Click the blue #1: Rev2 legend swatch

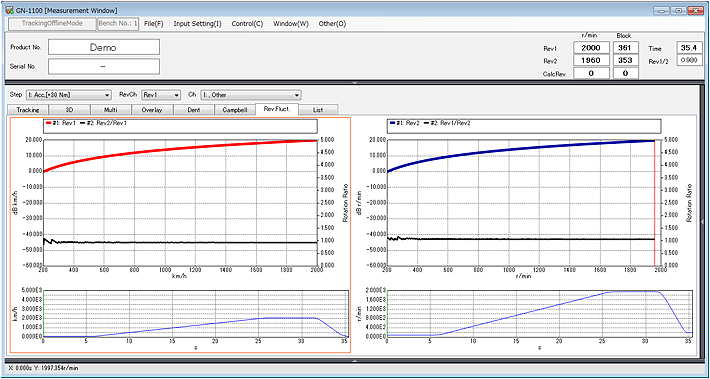pos(392,123)
